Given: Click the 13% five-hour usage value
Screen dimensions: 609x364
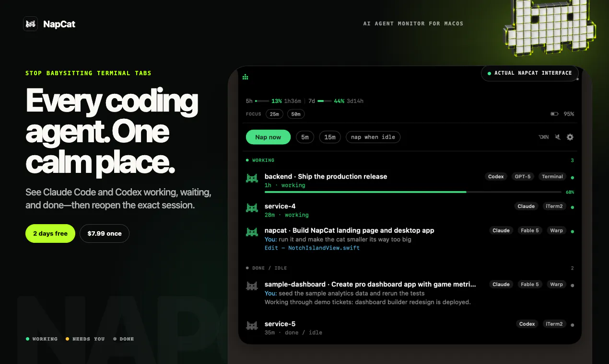Looking at the screenshot, I should (x=277, y=101).
